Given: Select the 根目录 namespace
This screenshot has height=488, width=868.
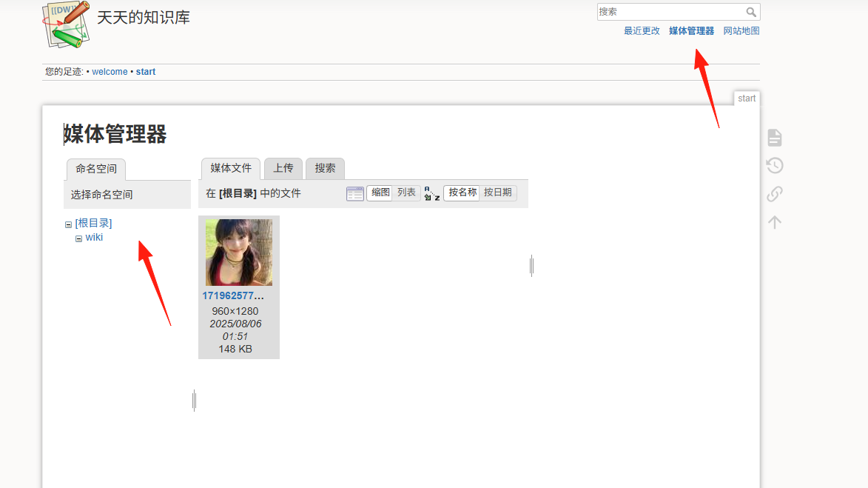Looking at the screenshot, I should [93, 223].
